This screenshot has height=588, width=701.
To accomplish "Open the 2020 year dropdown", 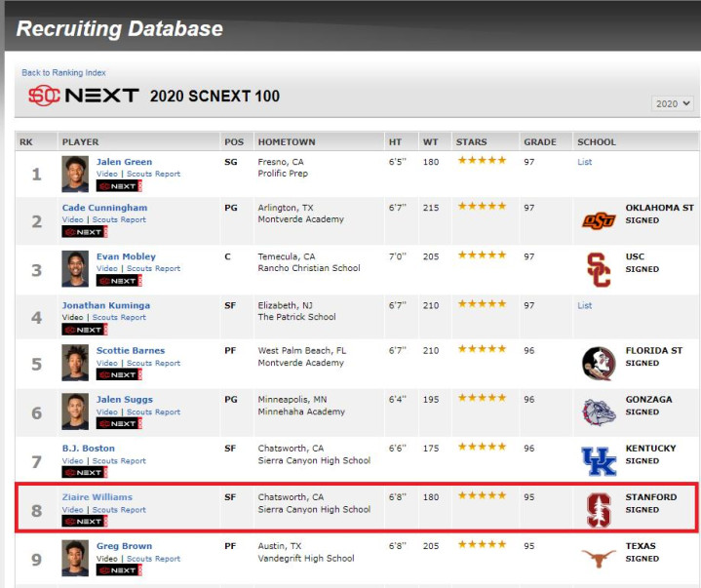I will [673, 103].
